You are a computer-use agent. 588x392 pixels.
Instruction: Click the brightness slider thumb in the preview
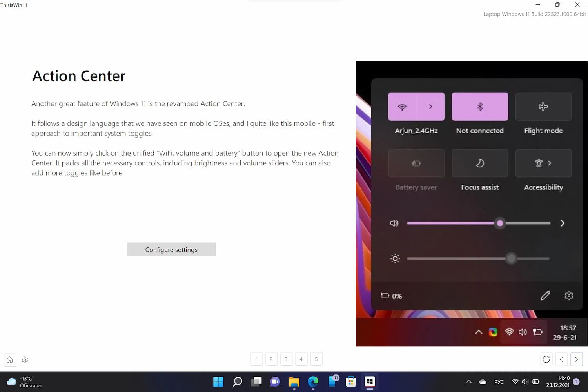pos(511,258)
